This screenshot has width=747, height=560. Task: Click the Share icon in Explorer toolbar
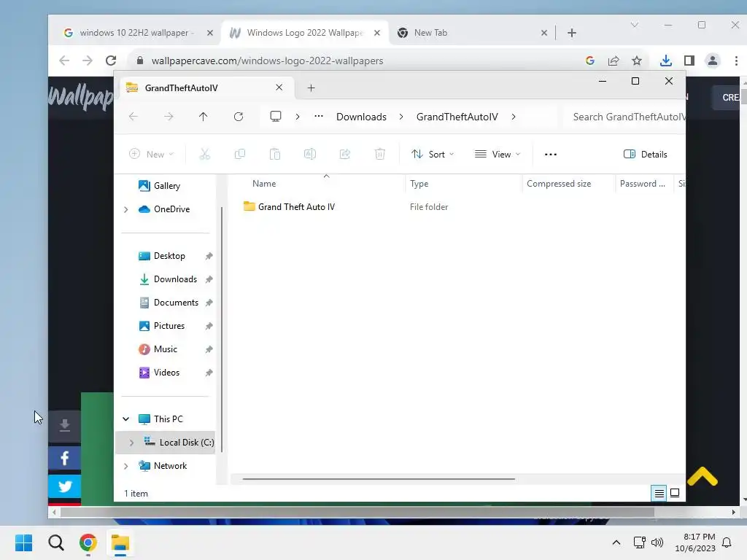pos(345,154)
